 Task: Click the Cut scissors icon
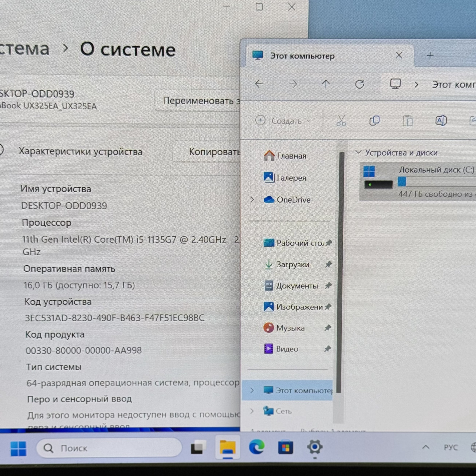pos(341,121)
